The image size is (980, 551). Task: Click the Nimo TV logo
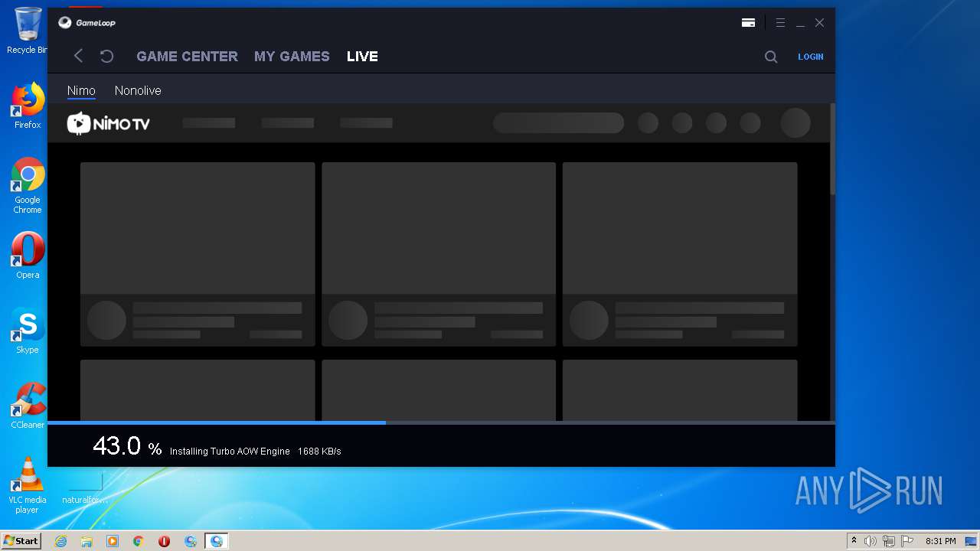[x=109, y=123]
